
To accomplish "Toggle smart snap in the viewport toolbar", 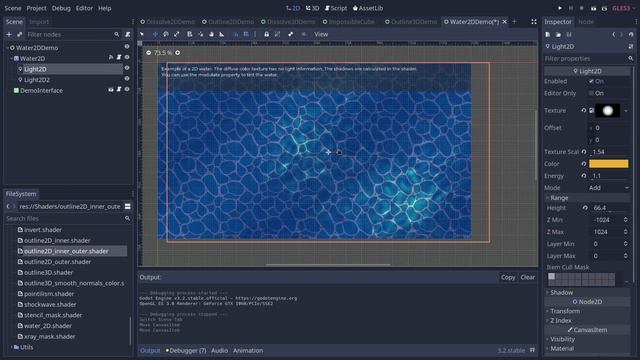I will [236, 34].
